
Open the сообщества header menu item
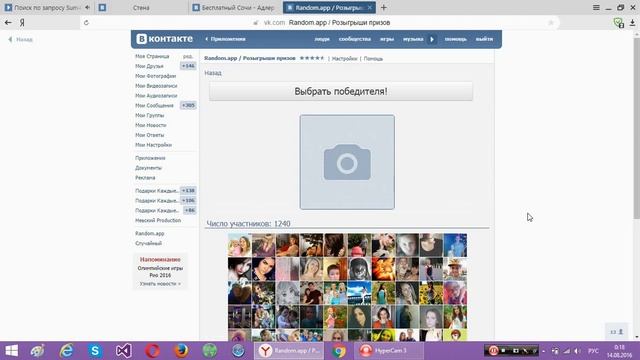coord(355,39)
